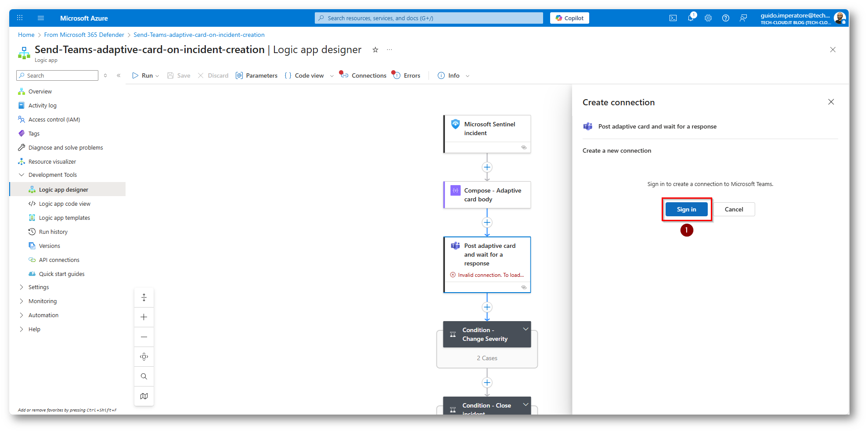868x433 pixels.
Task: Open the more options ellipsis beside title
Action: click(x=389, y=50)
